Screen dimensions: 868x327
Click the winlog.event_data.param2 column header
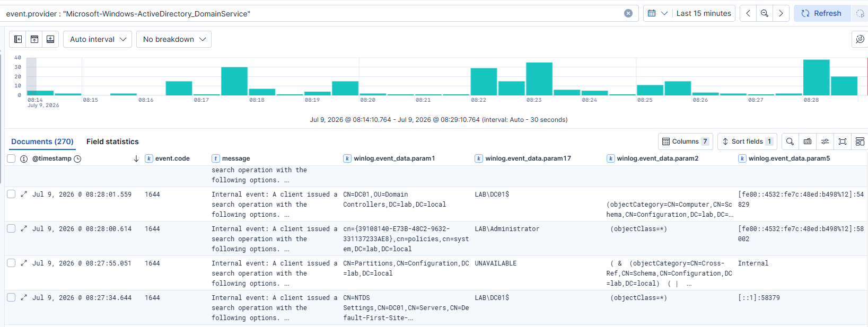coord(657,158)
